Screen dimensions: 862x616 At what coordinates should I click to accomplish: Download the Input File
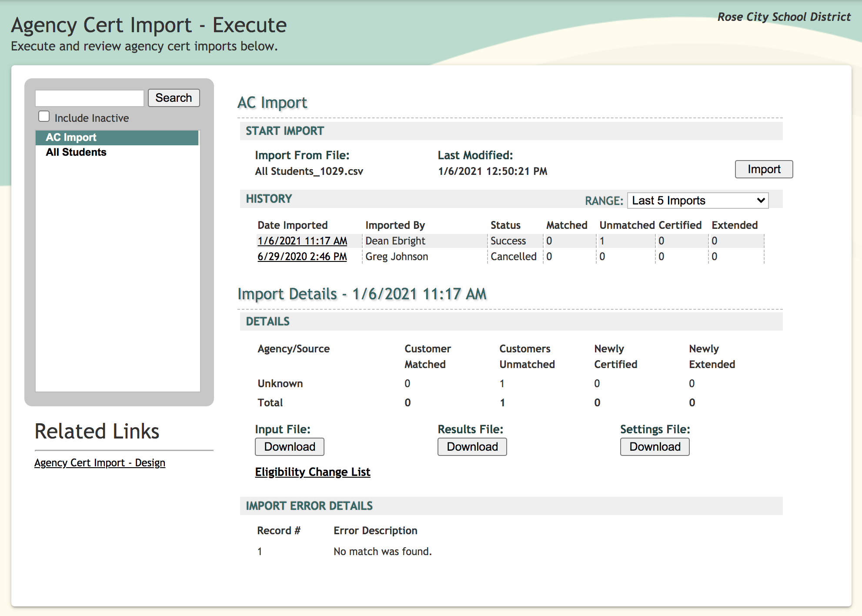(x=289, y=447)
